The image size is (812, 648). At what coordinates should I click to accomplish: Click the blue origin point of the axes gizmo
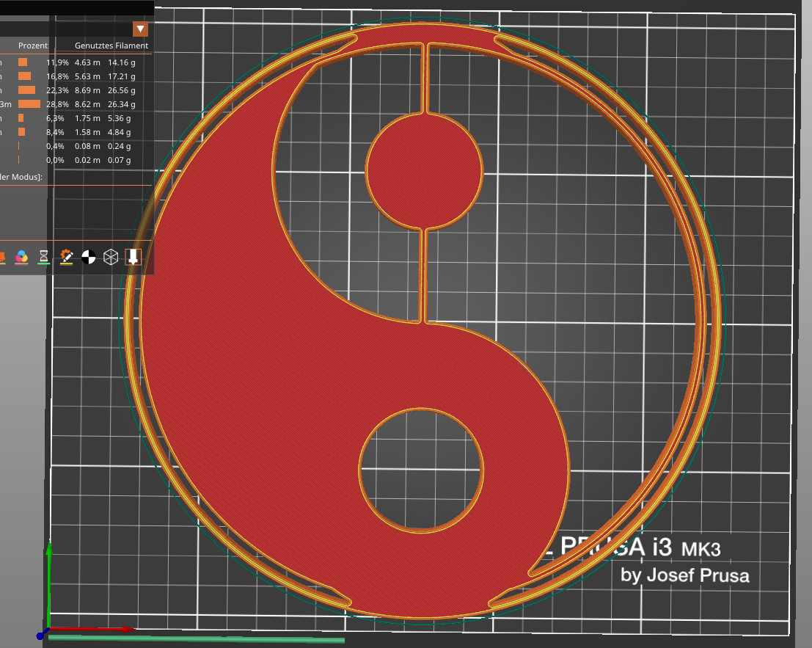(x=40, y=636)
